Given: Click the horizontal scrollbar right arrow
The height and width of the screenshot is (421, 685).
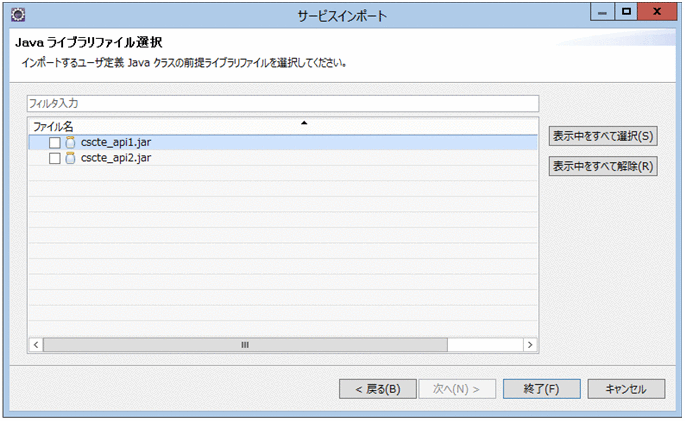Looking at the screenshot, I should 530,345.
